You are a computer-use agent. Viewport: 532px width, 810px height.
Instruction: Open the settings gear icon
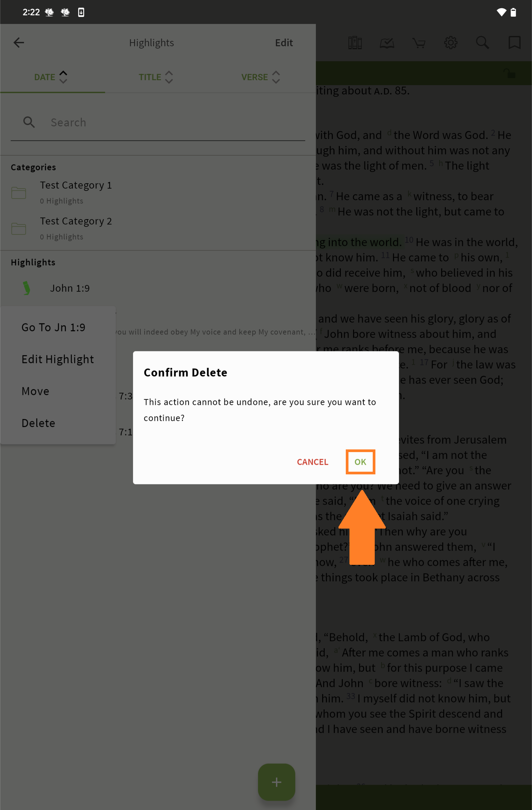pyautogui.click(x=451, y=43)
